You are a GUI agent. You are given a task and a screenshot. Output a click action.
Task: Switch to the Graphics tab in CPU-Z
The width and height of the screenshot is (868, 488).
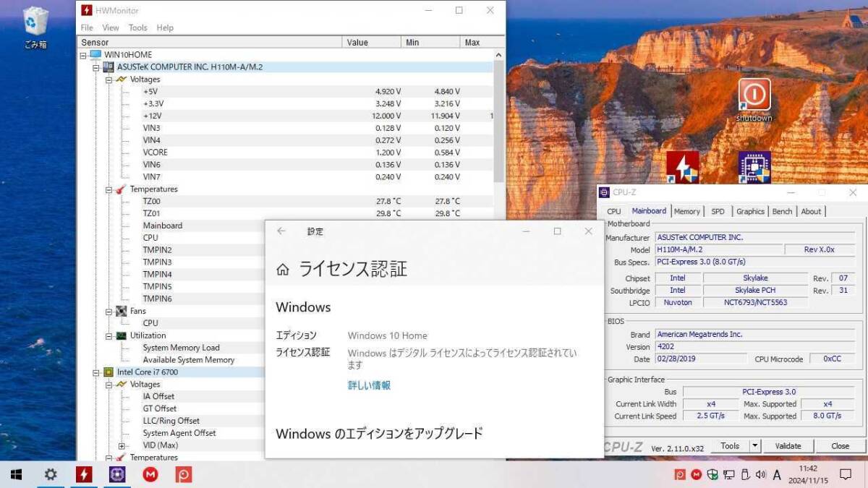[x=750, y=212]
